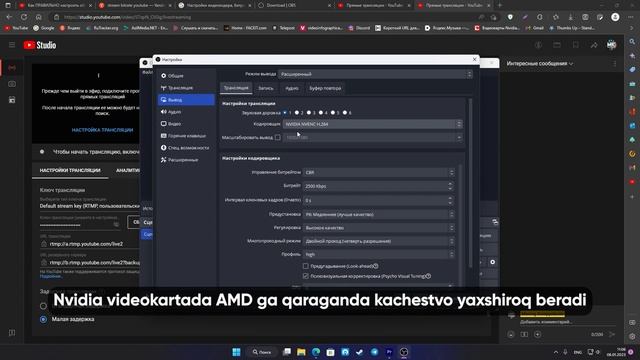Open Output Mode (Расширенный) dropdown

click(376, 74)
